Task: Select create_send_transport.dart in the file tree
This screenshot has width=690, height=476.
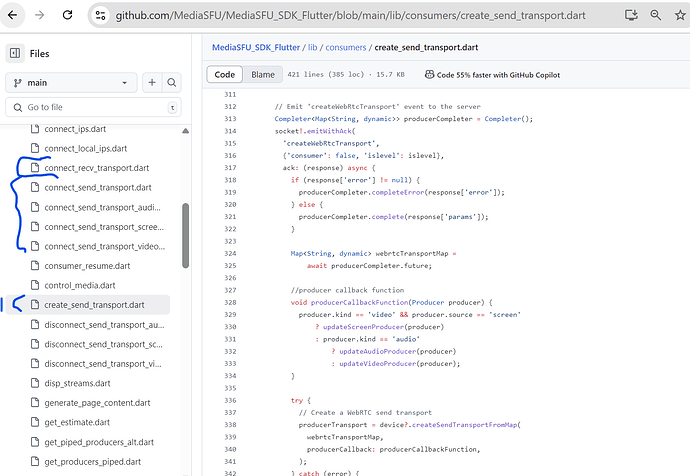Action: 94,305
